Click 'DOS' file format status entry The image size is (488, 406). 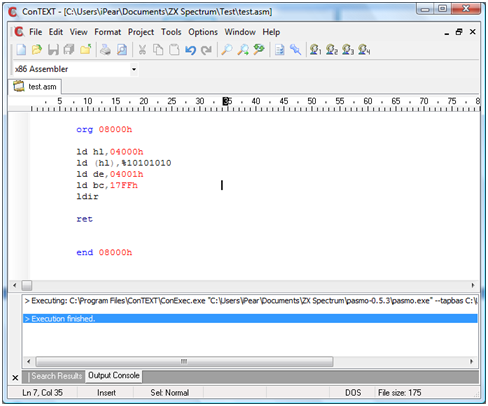(353, 393)
